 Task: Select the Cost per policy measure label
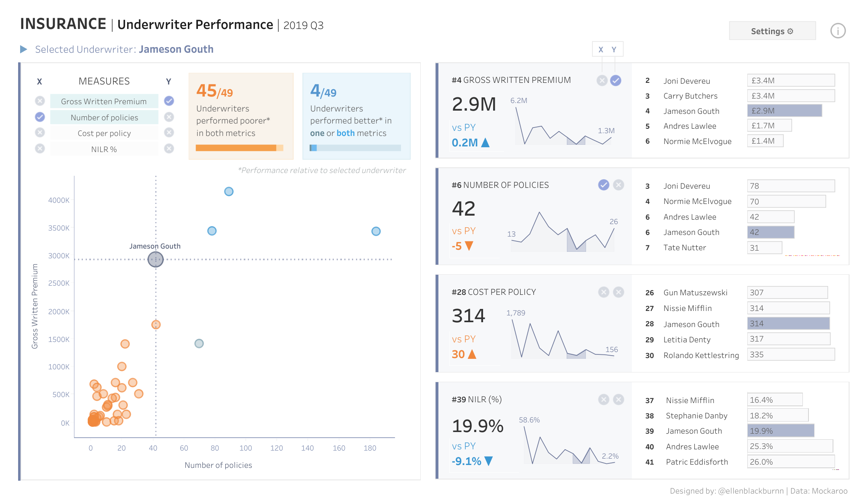pyautogui.click(x=104, y=133)
